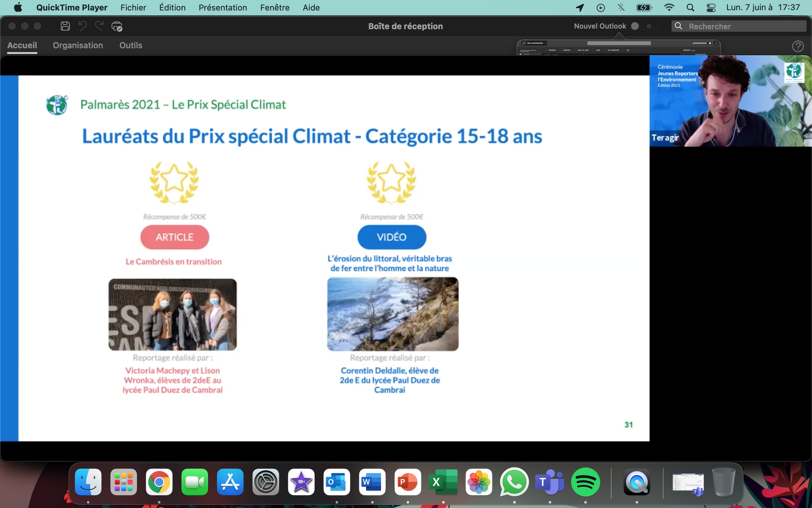Viewport: 812px width, 508px height.
Task: Switch to the Outils tab
Action: click(x=131, y=45)
